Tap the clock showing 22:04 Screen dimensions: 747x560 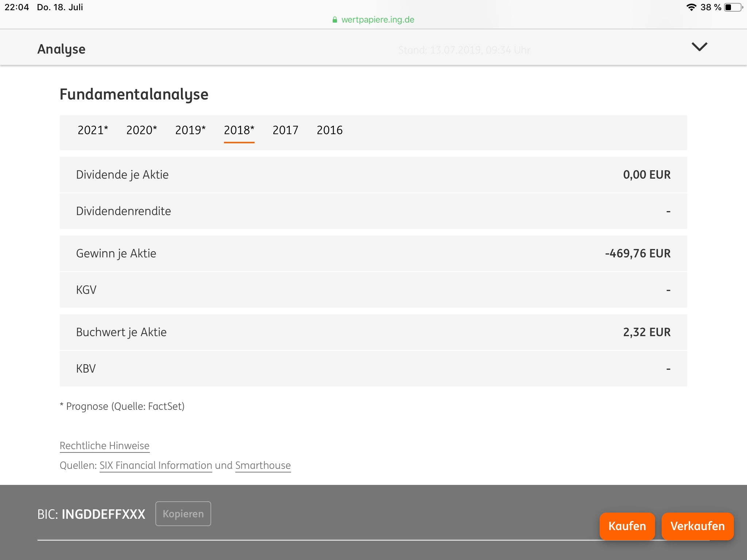(x=17, y=7)
